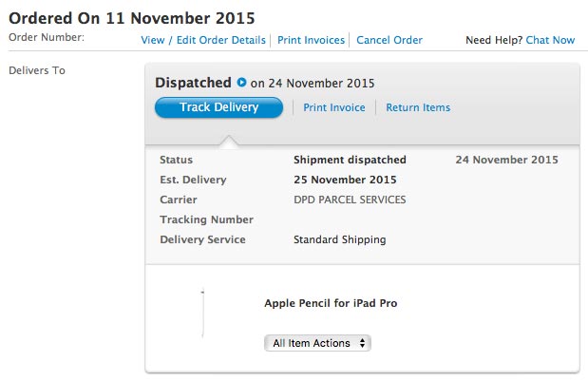Click the Dispatched heading text
Image resolution: width=588 pixels, height=381 pixels.
coord(193,83)
